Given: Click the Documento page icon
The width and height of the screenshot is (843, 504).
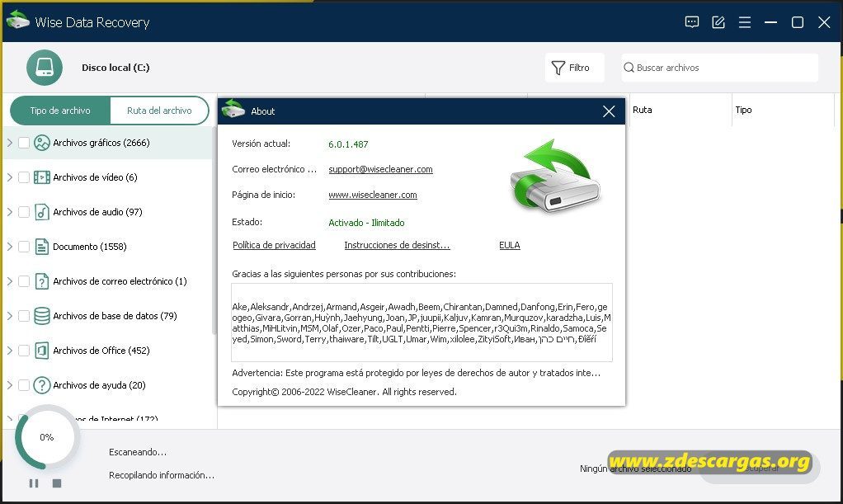Looking at the screenshot, I should pyautogui.click(x=42, y=247).
